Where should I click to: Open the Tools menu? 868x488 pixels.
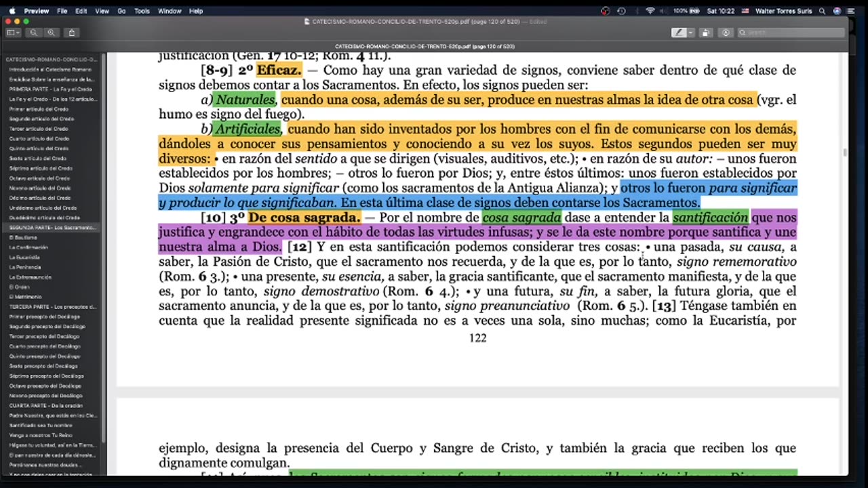point(142,11)
